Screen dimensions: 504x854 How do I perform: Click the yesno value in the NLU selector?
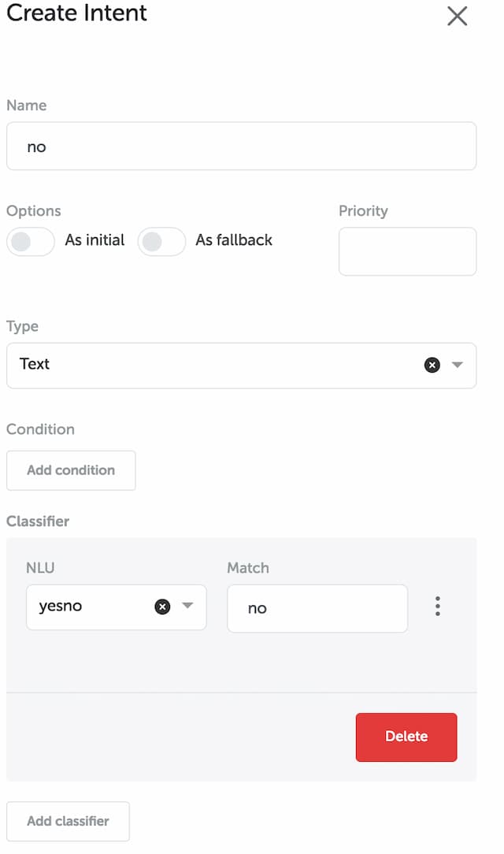[x=61, y=606]
